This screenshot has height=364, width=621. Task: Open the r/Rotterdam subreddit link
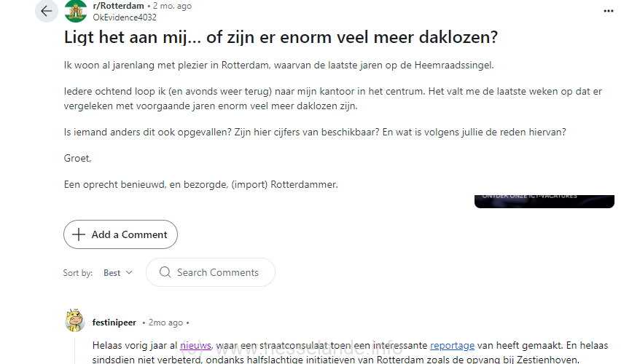[x=118, y=6]
